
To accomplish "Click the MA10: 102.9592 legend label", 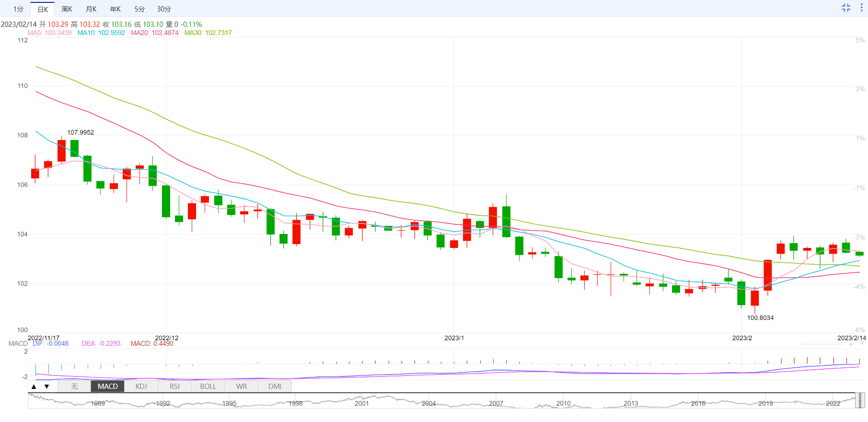I will (101, 33).
